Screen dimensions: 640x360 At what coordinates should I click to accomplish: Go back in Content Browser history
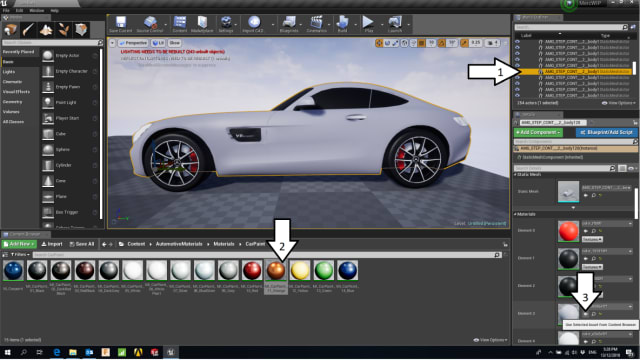104,244
